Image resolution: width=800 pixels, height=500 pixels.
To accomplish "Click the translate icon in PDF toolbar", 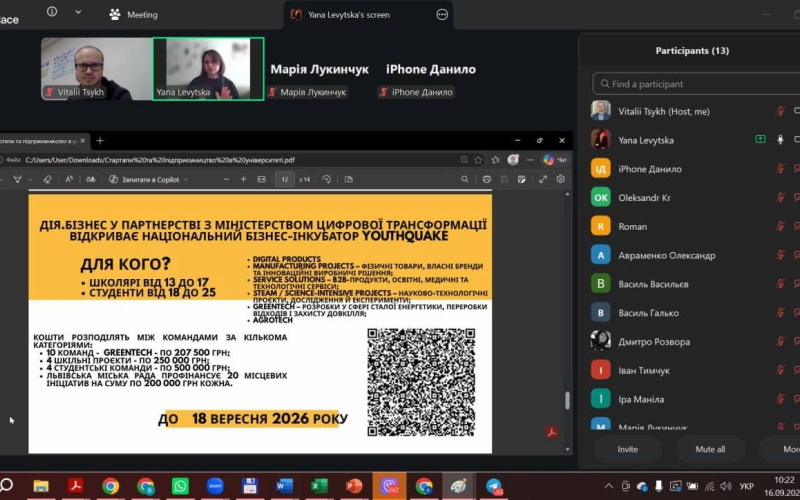I will 91,180.
